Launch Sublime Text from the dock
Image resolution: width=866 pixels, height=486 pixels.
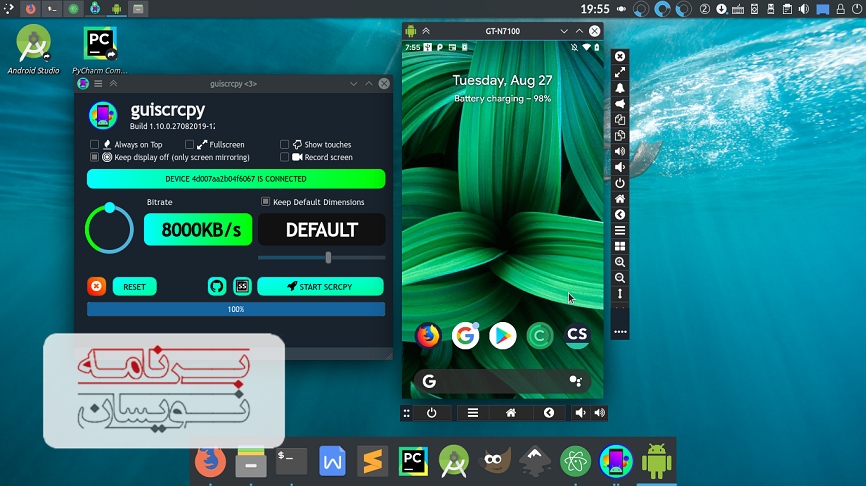tap(373, 461)
